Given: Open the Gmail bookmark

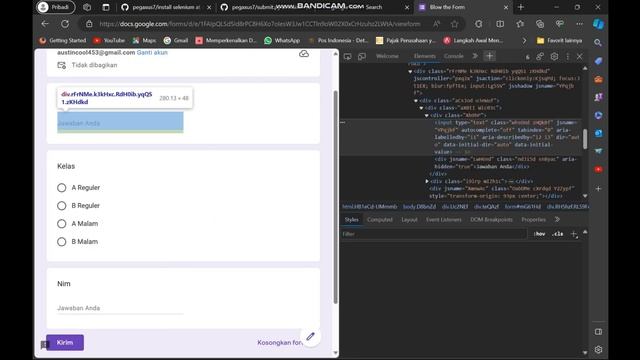Looking at the screenshot, I should tap(176, 40).
